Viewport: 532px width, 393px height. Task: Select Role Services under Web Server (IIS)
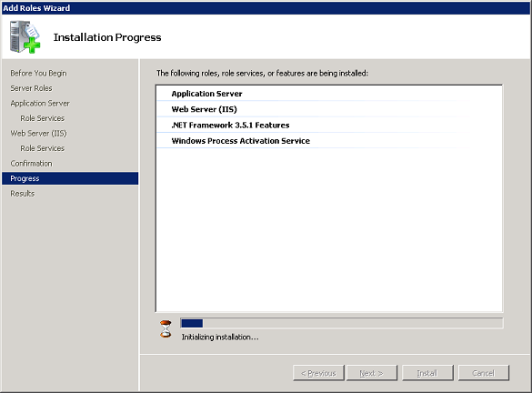pos(43,148)
